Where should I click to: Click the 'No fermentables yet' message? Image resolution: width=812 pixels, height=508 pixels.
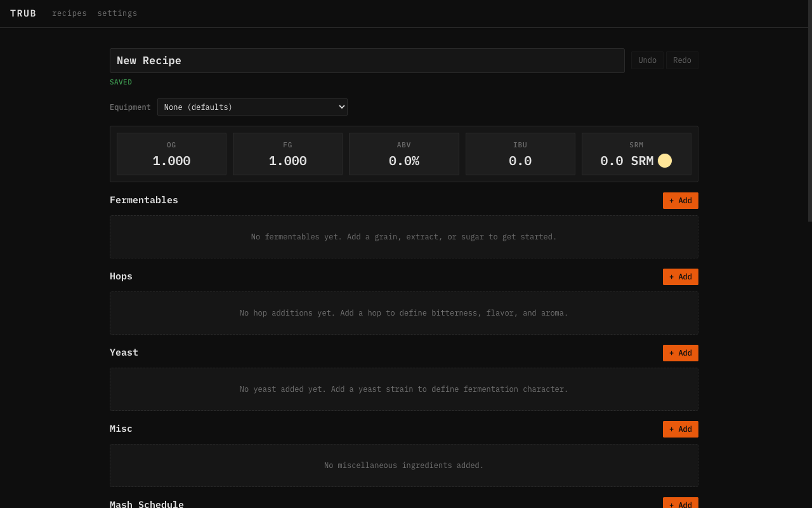(x=404, y=237)
